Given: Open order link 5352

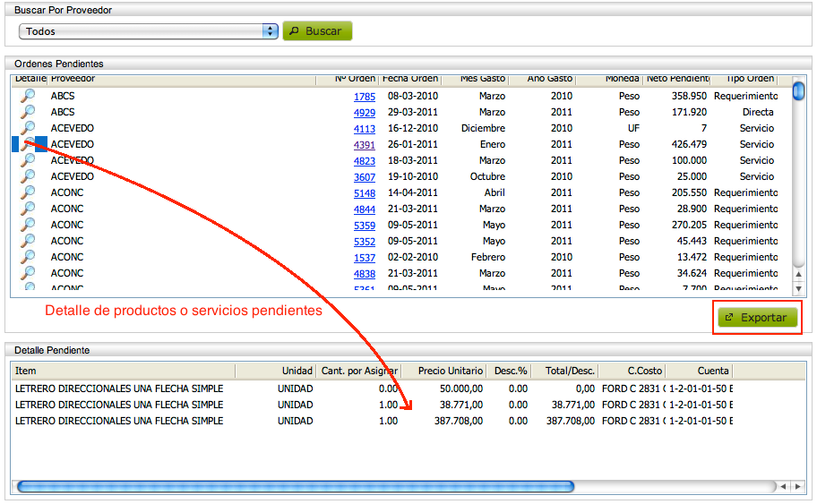Looking at the screenshot, I should pyautogui.click(x=365, y=242).
